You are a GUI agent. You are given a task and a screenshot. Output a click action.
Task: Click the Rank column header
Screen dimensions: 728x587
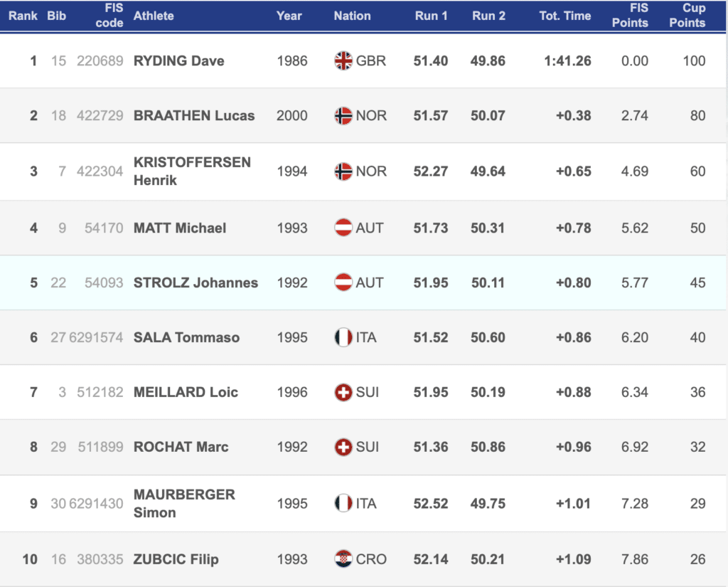tap(23, 16)
